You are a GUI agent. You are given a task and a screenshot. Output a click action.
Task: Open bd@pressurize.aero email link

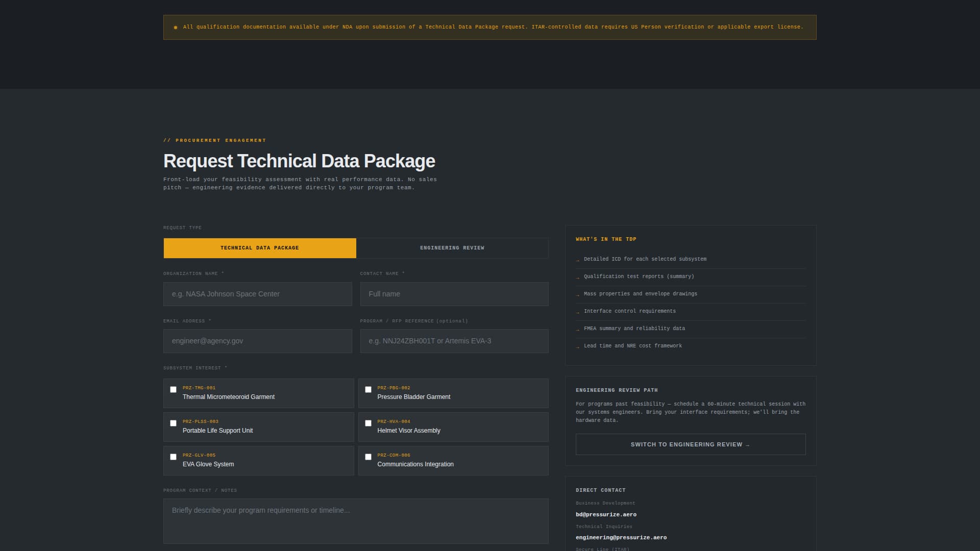click(606, 515)
